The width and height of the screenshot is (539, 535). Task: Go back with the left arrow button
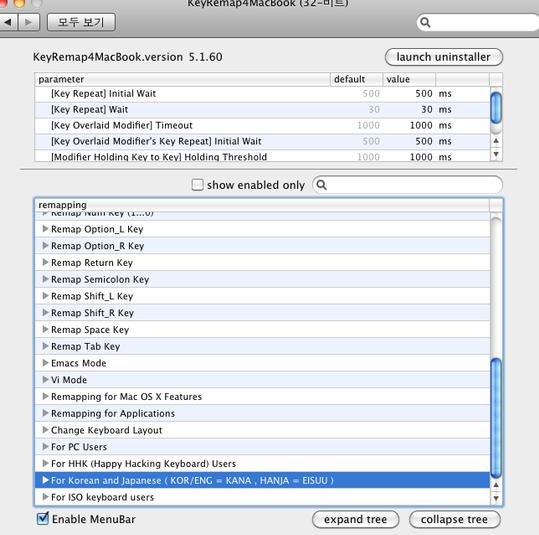(x=8, y=22)
